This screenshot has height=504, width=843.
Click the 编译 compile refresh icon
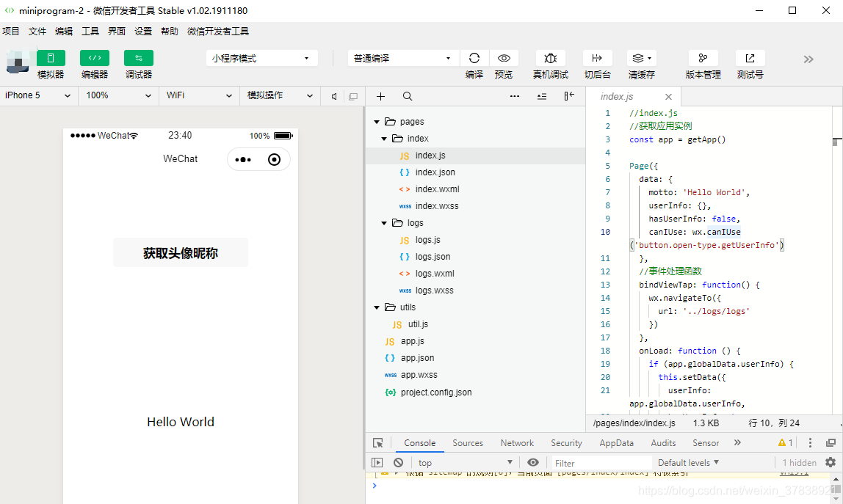pos(474,58)
